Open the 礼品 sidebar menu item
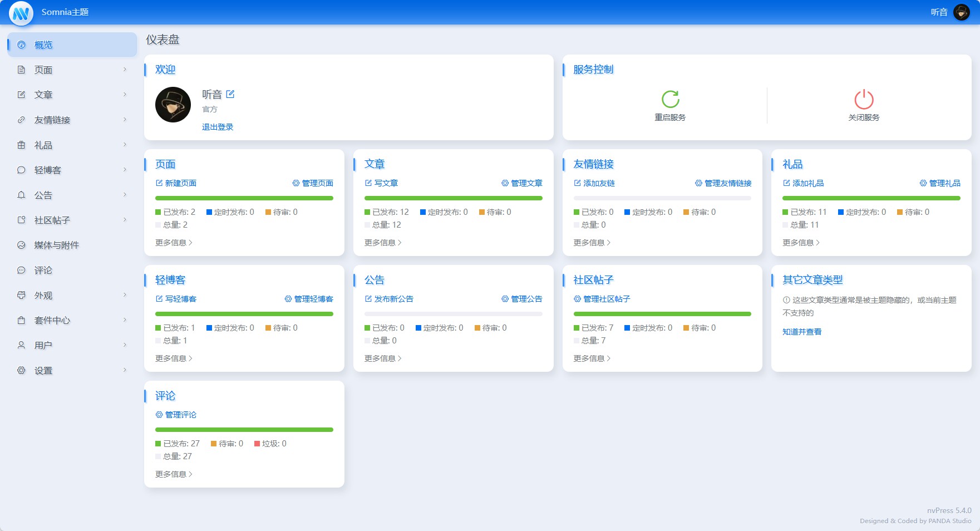This screenshot has height=531, width=980. (72, 145)
